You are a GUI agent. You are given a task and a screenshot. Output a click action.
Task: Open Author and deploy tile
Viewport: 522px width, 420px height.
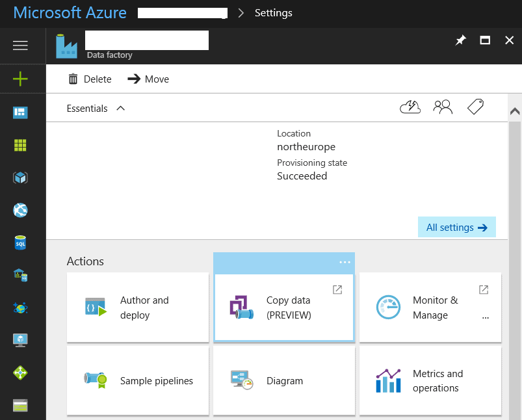tap(138, 308)
